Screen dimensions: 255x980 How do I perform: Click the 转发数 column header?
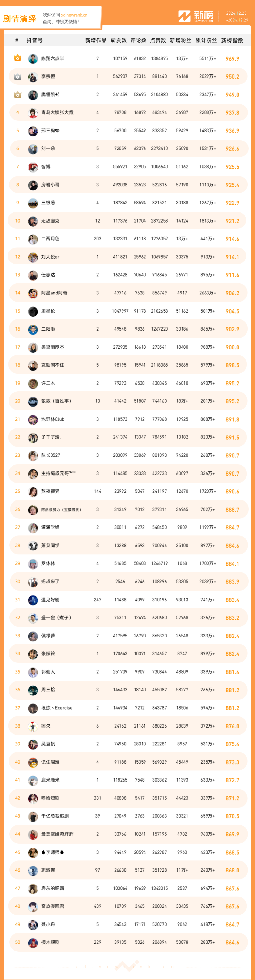click(x=119, y=40)
